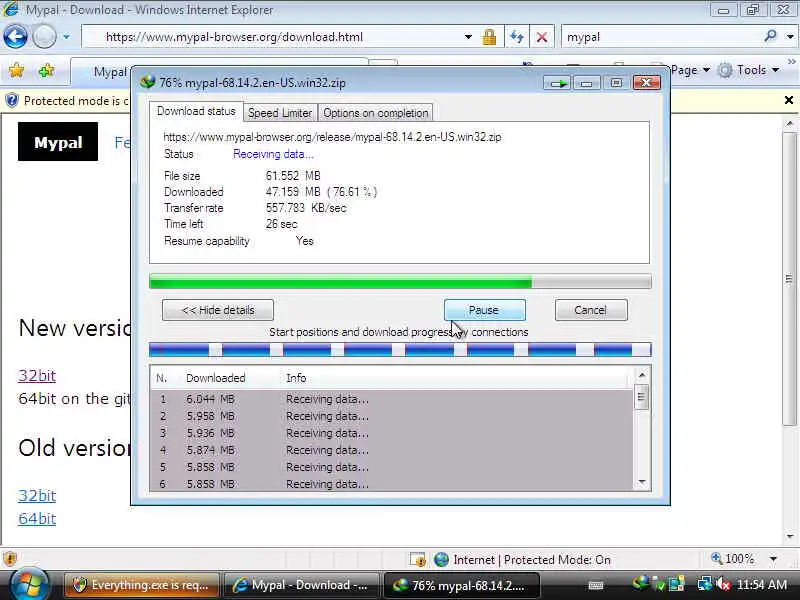Select connection row 3 with 5.936 MB
The image size is (800, 600).
(x=391, y=433)
